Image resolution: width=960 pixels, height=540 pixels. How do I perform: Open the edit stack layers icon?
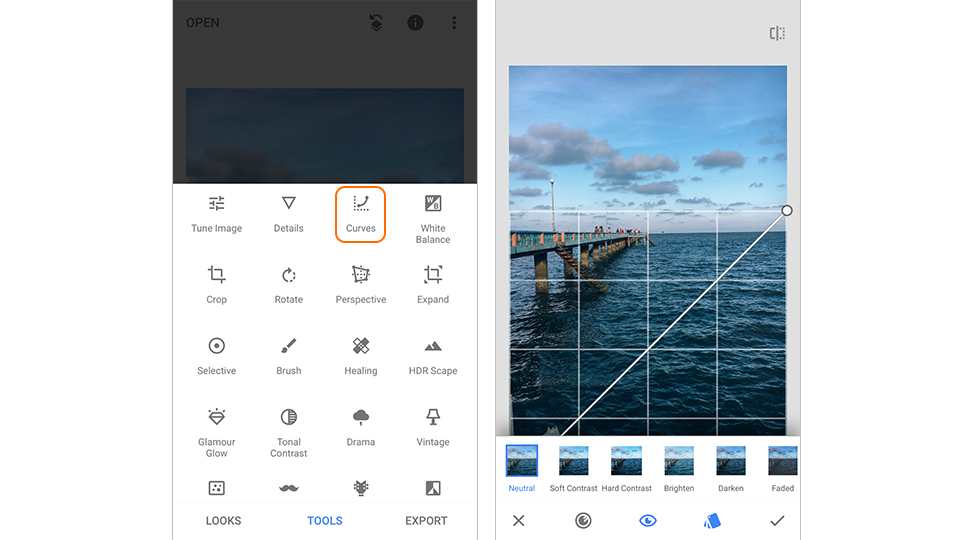376,23
